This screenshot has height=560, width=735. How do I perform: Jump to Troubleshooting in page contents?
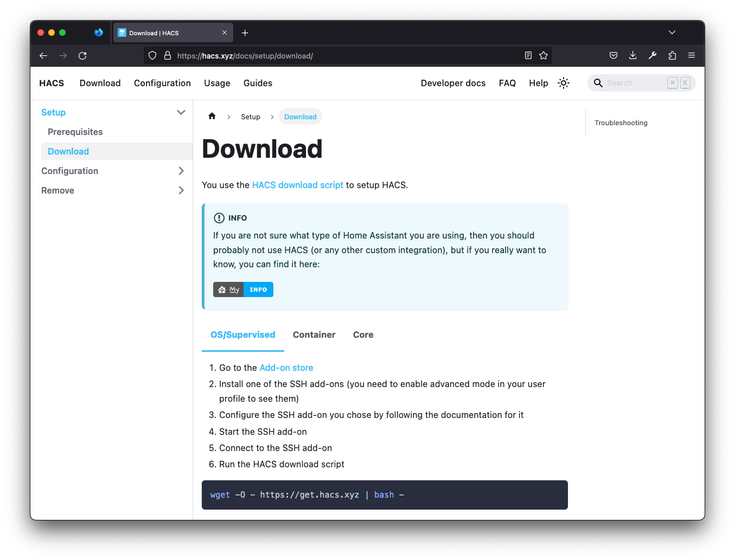(621, 123)
